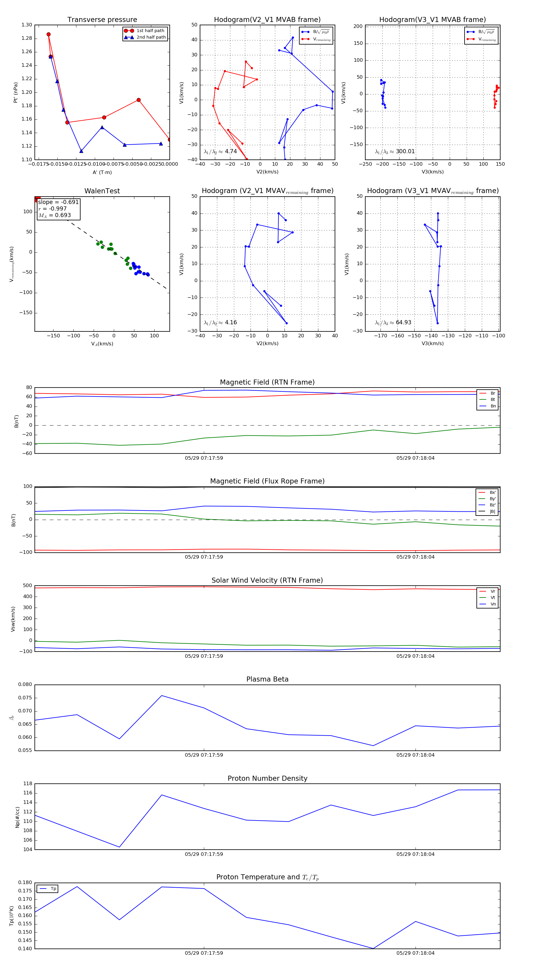Click 'Hodogram (V3_V1 MVAV remaining frame)' title
535x980 pixels.
432,191
